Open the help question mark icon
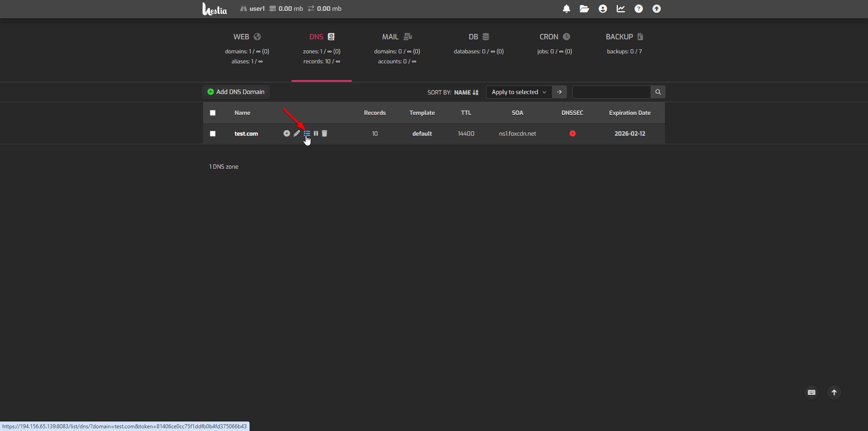 point(638,9)
